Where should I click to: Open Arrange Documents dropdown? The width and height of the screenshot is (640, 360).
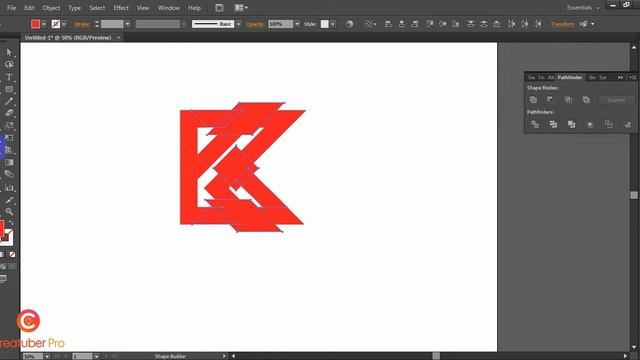coord(241,7)
